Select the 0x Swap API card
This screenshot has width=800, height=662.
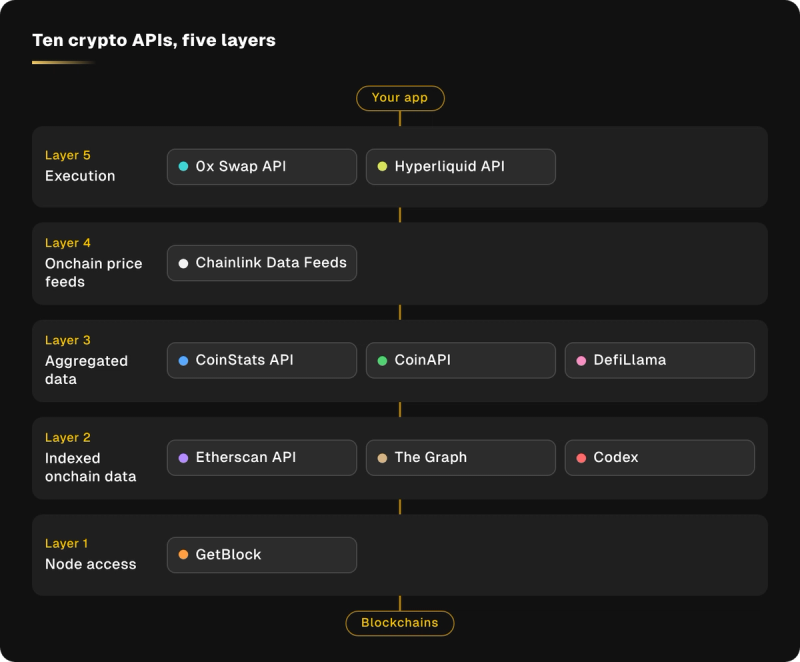[262, 167]
